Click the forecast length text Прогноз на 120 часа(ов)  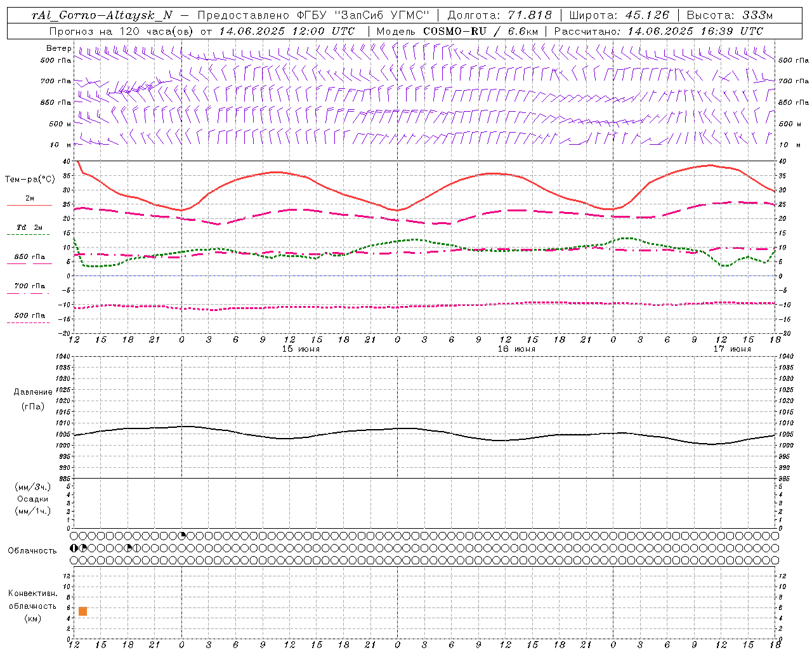pyautogui.click(x=122, y=31)
